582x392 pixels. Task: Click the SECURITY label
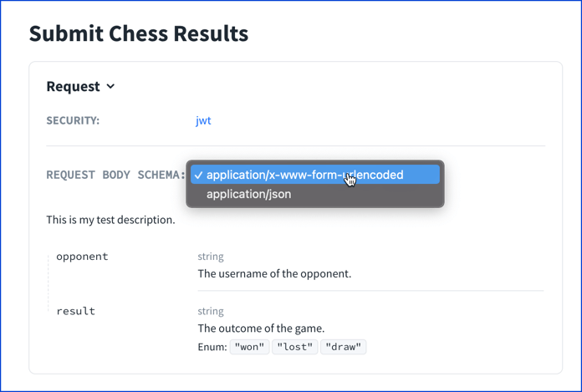pos(73,120)
